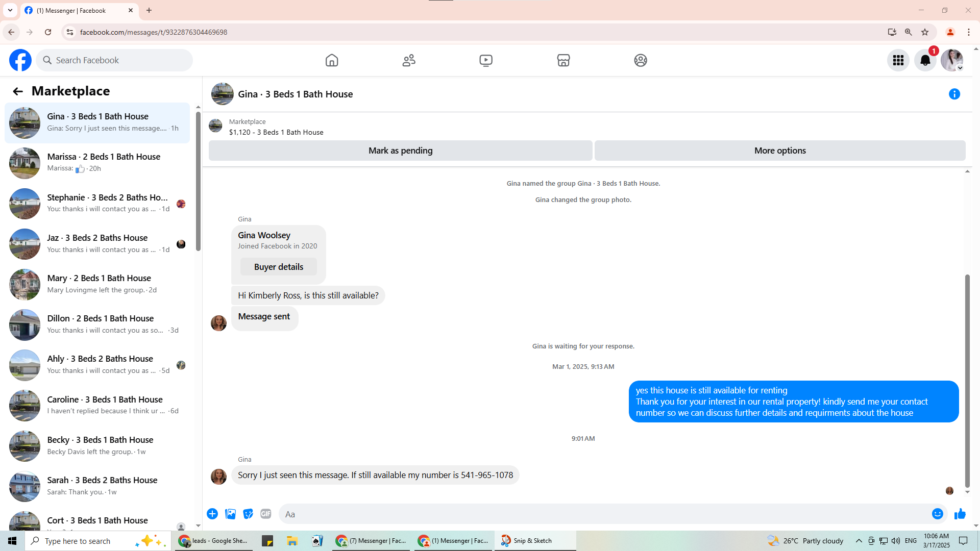Bookmark this tab with the star icon
The width and height of the screenshot is (980, 551).
[x=925, y=32]
